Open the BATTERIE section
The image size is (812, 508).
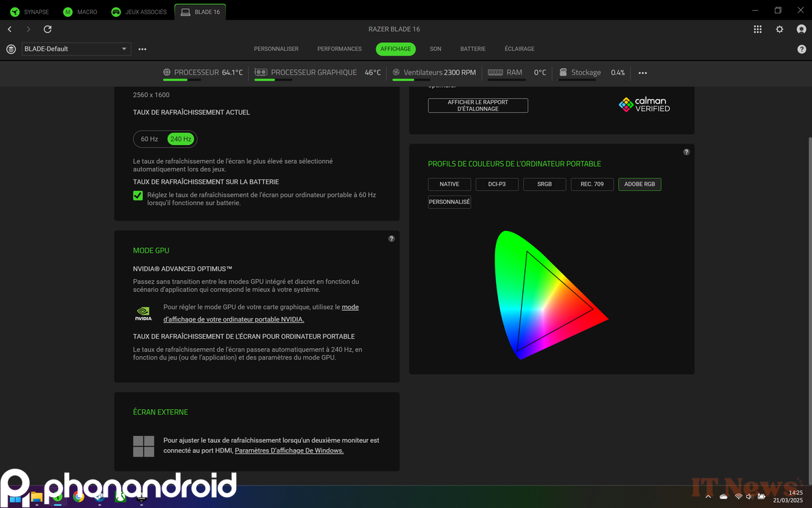coord(473,49)
